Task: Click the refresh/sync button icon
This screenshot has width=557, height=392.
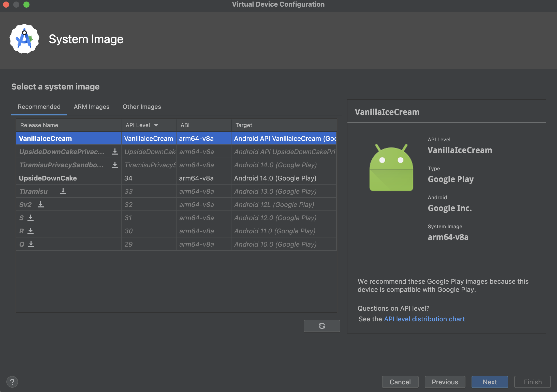Action: [321, 326]
